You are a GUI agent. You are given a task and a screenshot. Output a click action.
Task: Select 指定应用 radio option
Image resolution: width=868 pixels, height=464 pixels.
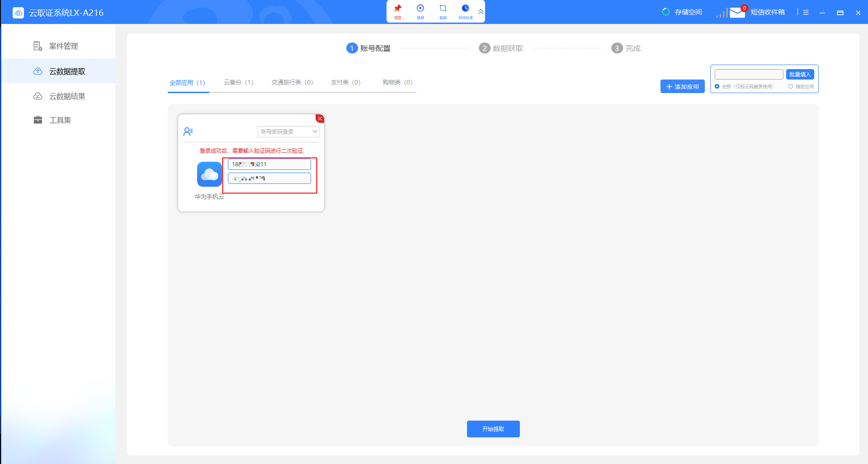[791, 86]
